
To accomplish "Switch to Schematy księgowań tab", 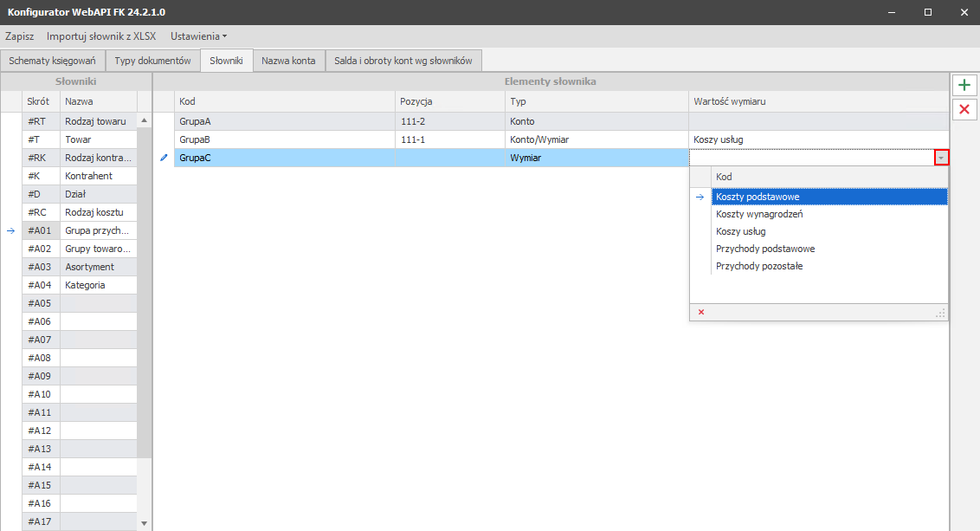I will coord(52,61).
